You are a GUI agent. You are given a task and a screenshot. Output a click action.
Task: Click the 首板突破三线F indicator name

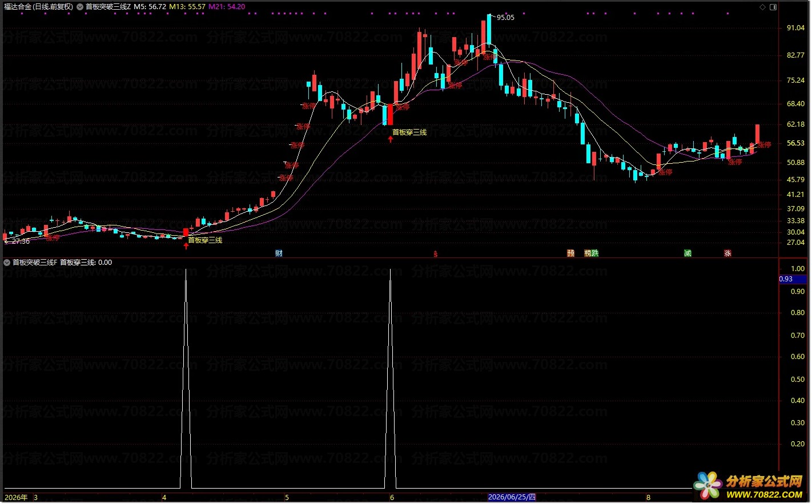35,263
